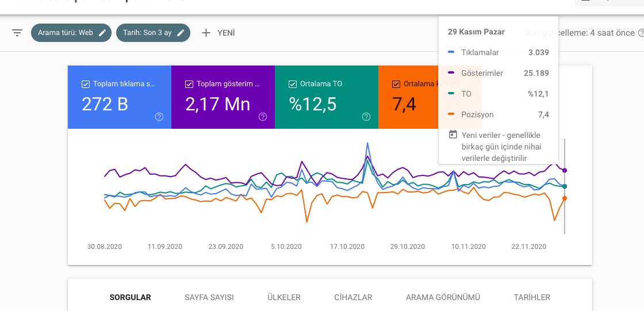The image size is (644, 311).
Task: Switch to the ÜLKELER tab
Action: (284, 297)
